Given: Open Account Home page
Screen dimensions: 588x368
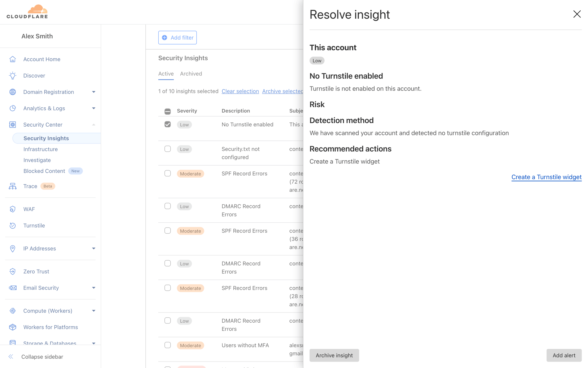Looking at the screenshot, I should (x=42, y=59).
